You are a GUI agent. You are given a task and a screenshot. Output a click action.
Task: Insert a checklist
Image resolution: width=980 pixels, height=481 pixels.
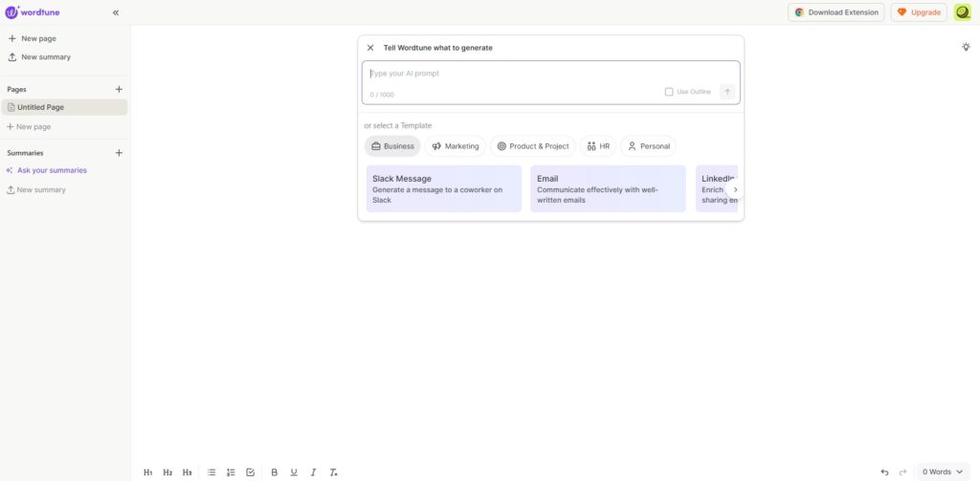[x=250, y=472]
